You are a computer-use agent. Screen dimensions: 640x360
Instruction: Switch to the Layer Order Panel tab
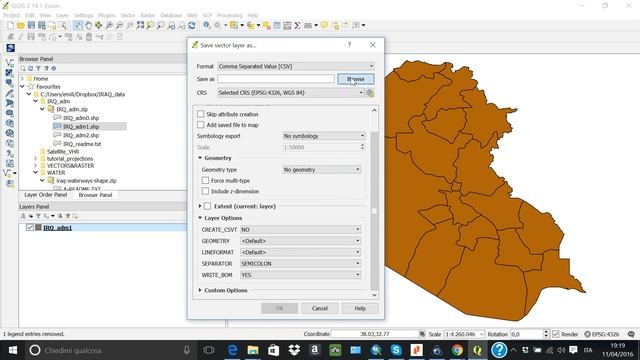coord(46,195)
